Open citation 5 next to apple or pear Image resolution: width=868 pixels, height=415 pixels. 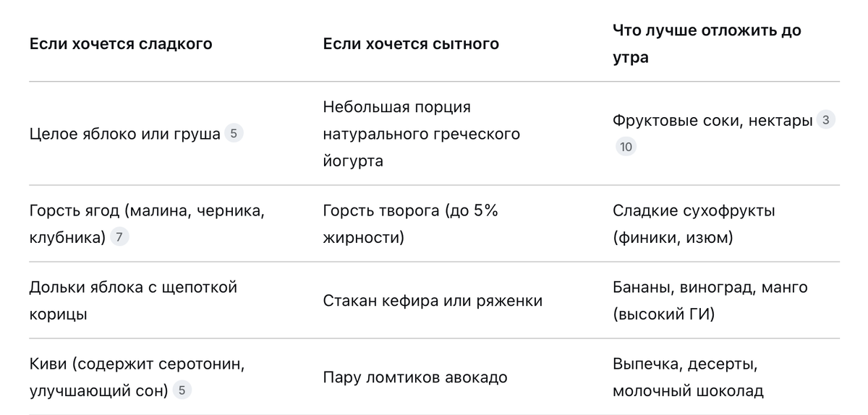point(233,134)
